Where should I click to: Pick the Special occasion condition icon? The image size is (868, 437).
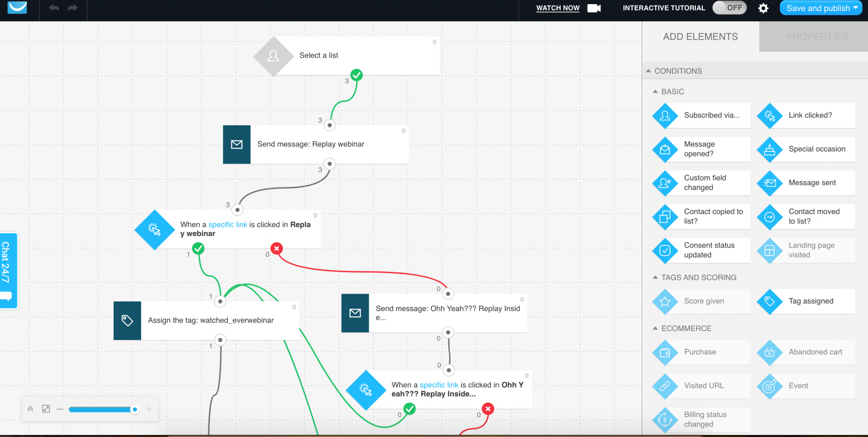pyautogui.click(x=769, y=150)
